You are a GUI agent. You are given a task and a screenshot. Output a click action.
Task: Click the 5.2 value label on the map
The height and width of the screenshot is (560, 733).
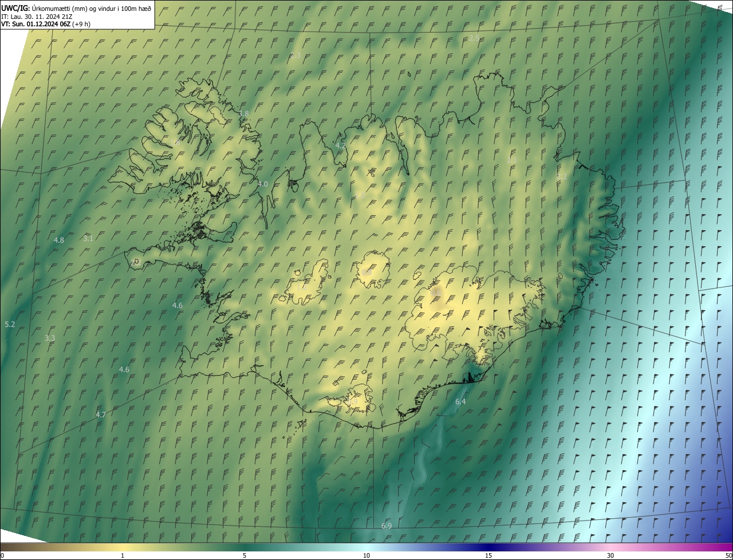click(x=10, y=324)
